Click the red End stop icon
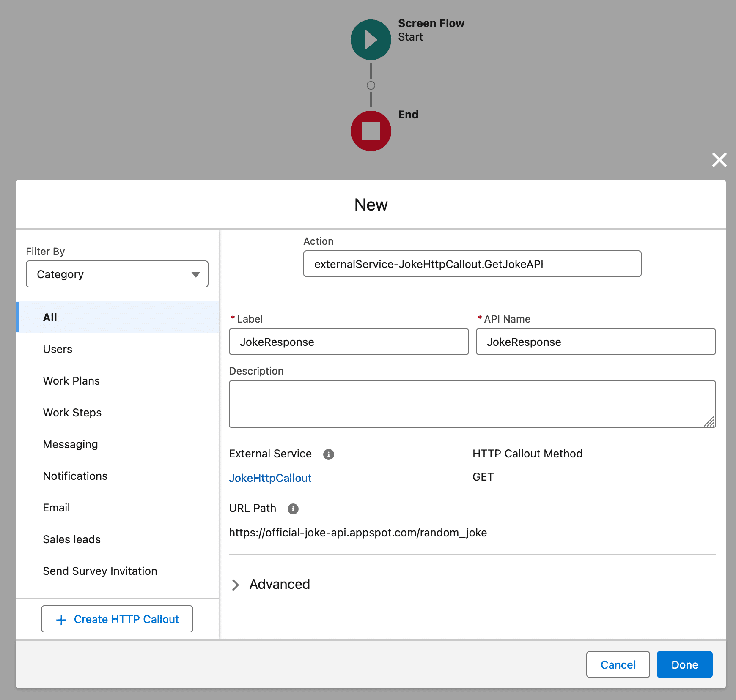The image size is (736, 700). pyautogui.click(x=371, y=131)
